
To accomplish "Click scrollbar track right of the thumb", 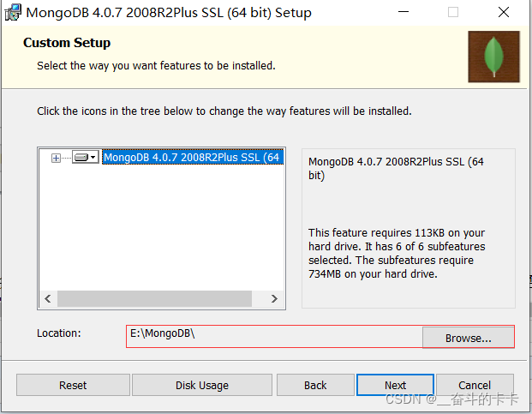I will tap(259, 299).
